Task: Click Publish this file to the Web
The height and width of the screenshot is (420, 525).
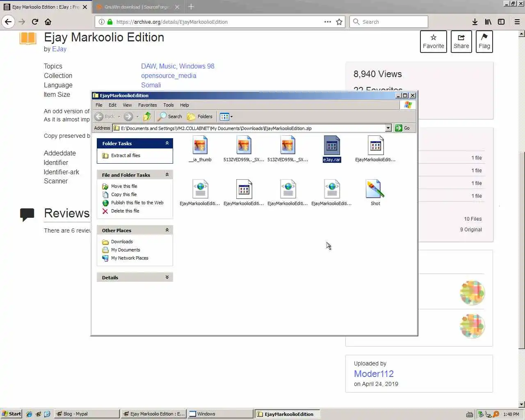Action: (x=137, y=203)
